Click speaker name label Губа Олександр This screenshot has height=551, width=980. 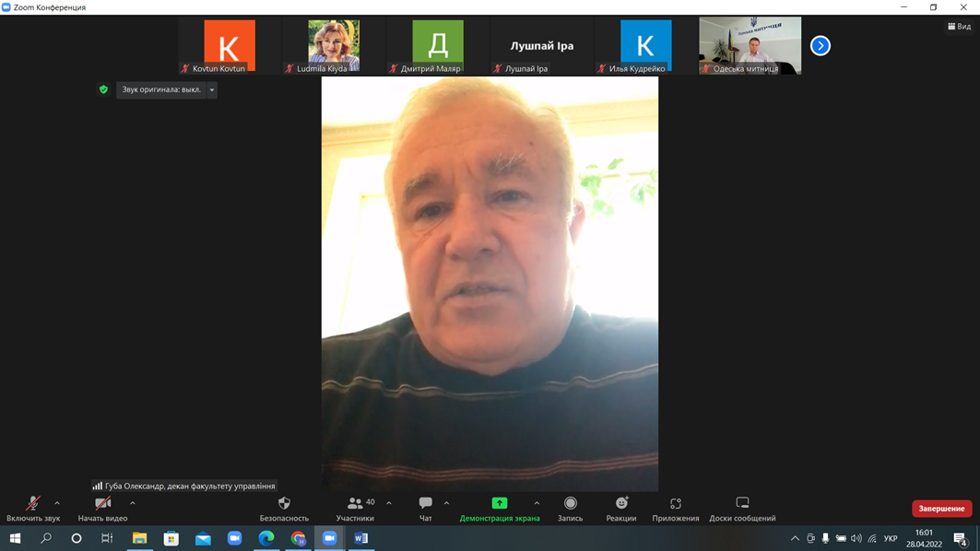tap(183, 486)
